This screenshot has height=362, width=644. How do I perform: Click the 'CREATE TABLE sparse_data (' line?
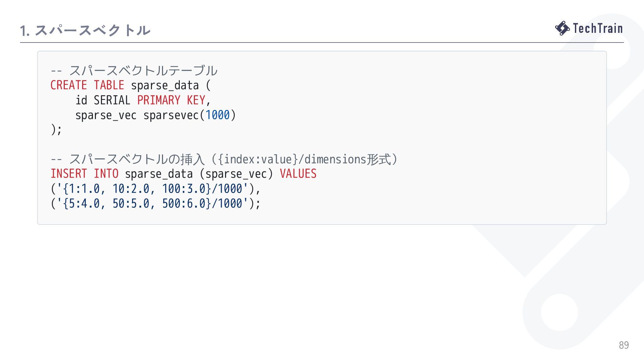coord(130,85)
